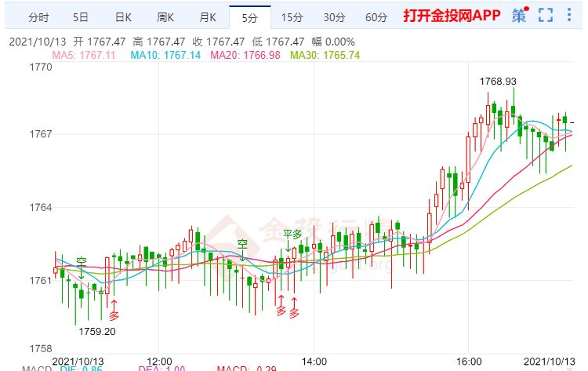Click the MA10: 1767.14 legend value
Viewport: 588px width, 371px height.
click(x=165, y=55)
